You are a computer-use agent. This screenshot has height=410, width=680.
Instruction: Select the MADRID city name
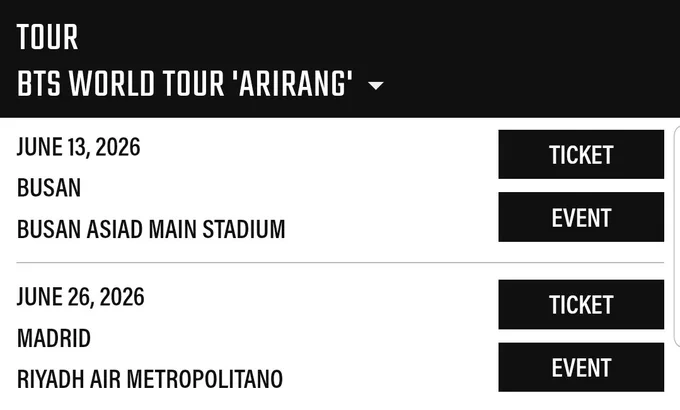click(x=54, y=338)
